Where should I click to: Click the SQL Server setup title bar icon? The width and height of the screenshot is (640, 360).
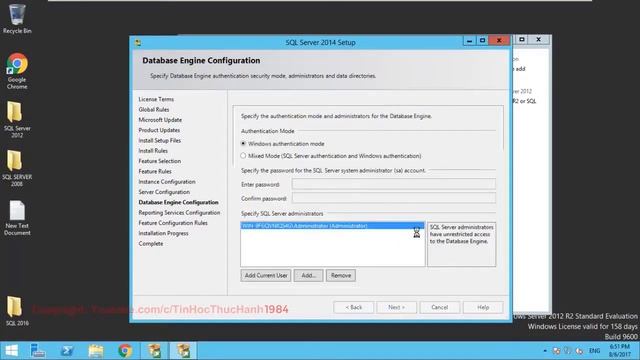138,42
